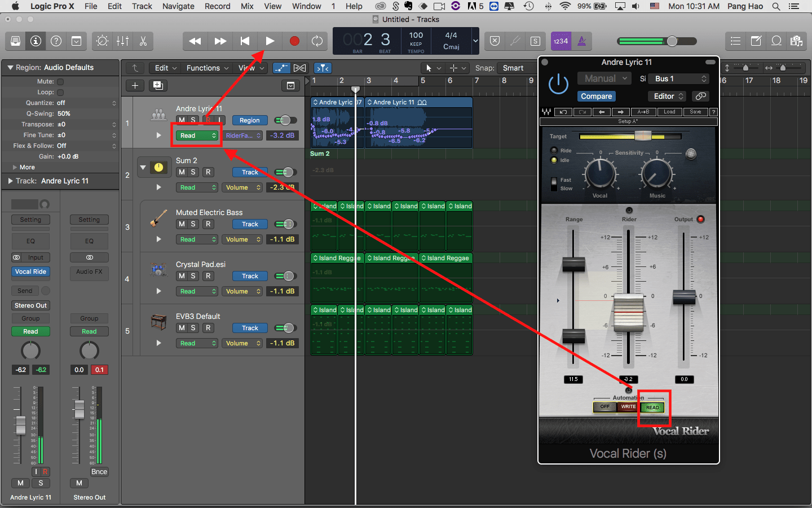Click the plug-in link chain icon
The height and width of the screenshot is (508, 812).
[700, 97]
